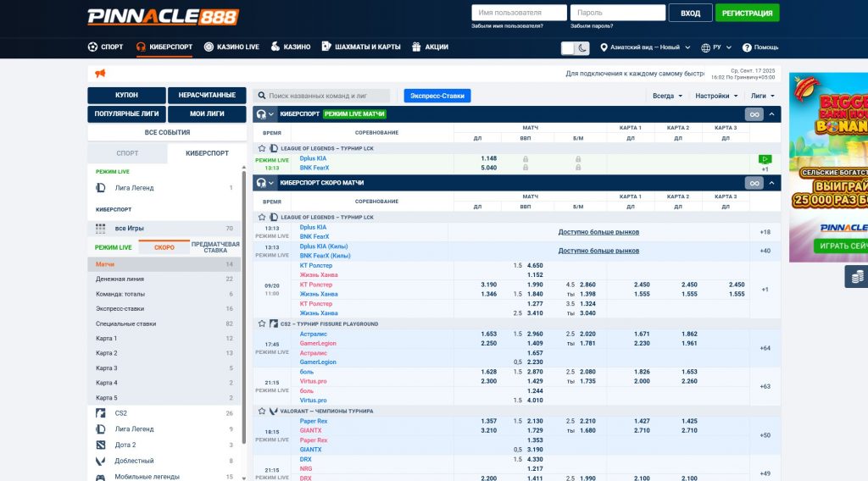Viewport: 868px width, 481px height.
Task: Collapse the Киберспорт Скоро Матчи section
Action: coord(771,183)
